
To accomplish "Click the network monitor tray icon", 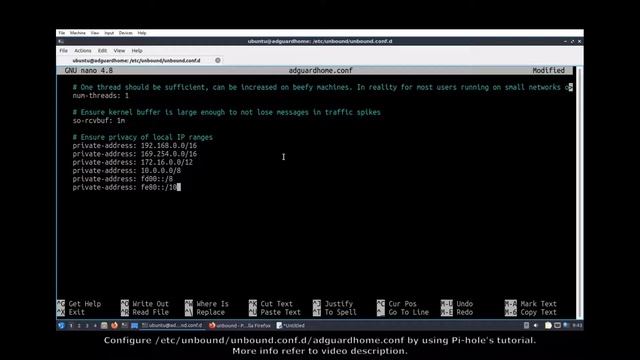I will (x=557, y=325).
